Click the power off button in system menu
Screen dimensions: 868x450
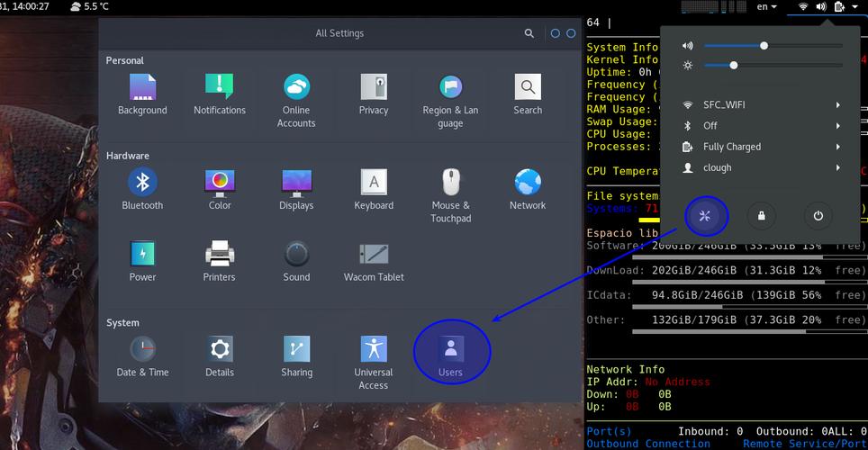click(x=818, y=216)
